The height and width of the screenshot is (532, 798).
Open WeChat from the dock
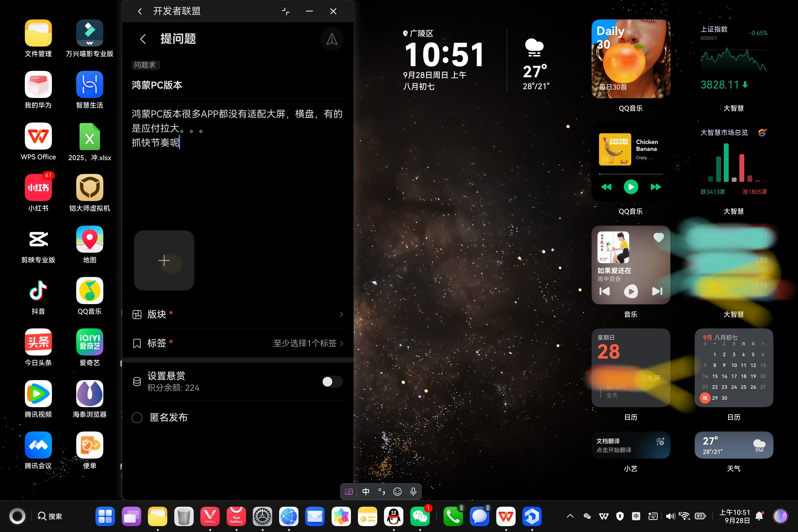pyautogui.click(x=420, y=516)
